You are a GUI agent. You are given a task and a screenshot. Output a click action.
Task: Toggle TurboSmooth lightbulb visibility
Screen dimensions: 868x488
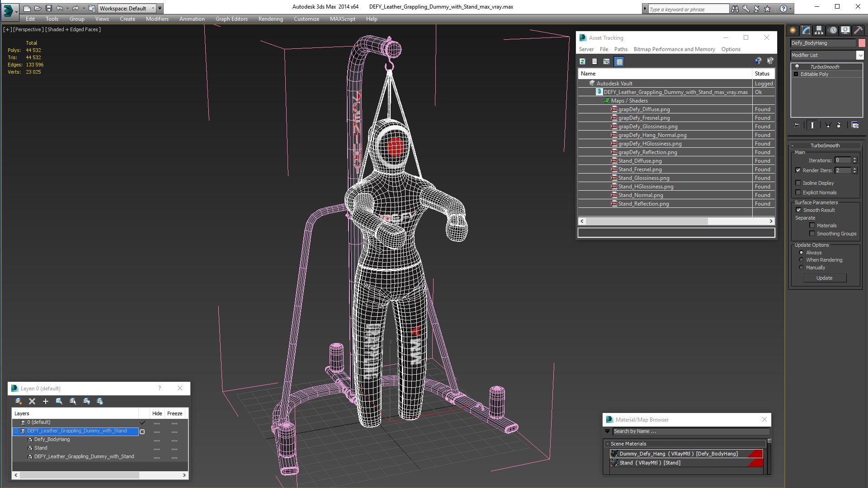pos(797,66)
